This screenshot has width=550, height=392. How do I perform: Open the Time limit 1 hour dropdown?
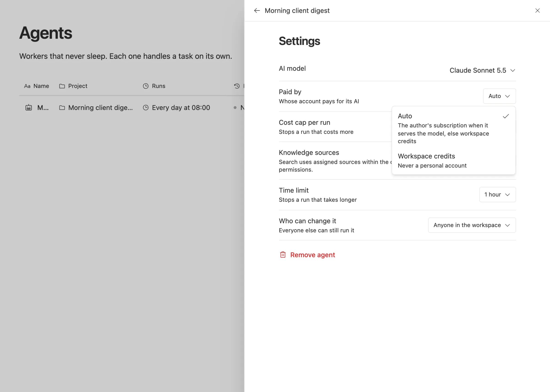tap(498, 195)
